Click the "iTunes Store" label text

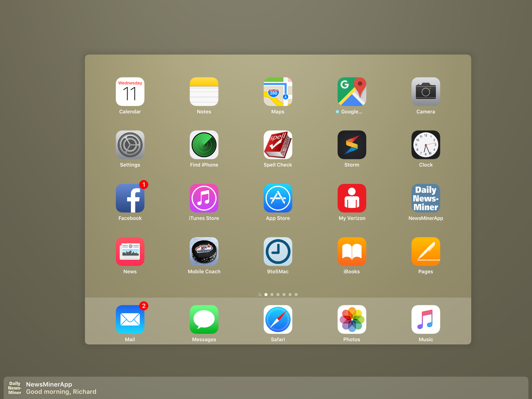(204, 218)
